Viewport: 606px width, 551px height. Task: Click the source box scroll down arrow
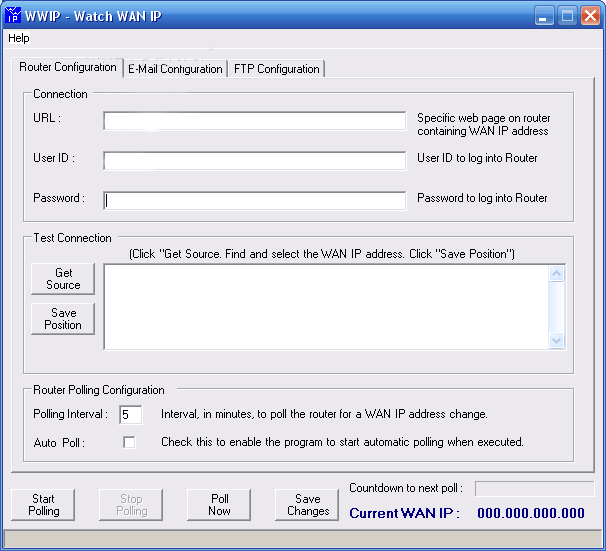557,340
